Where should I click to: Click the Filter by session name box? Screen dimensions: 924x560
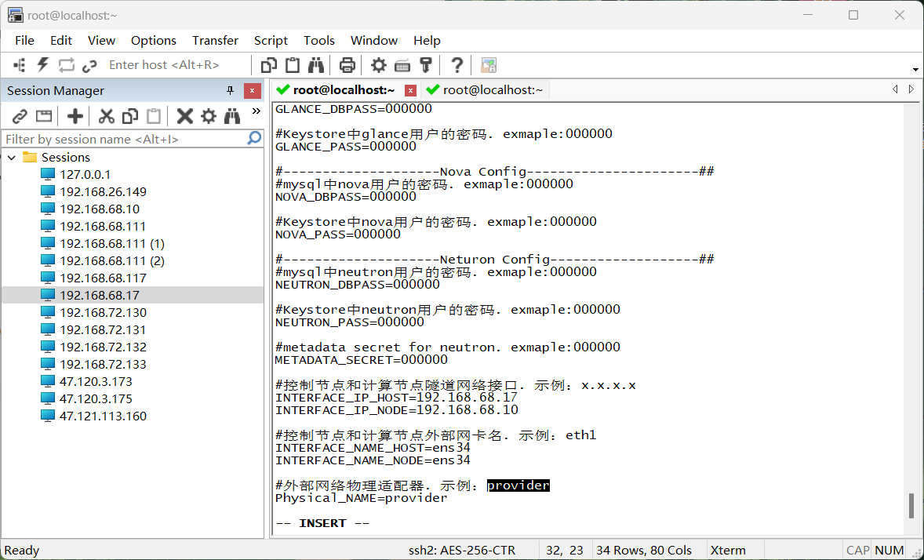[x=124, y=139]
